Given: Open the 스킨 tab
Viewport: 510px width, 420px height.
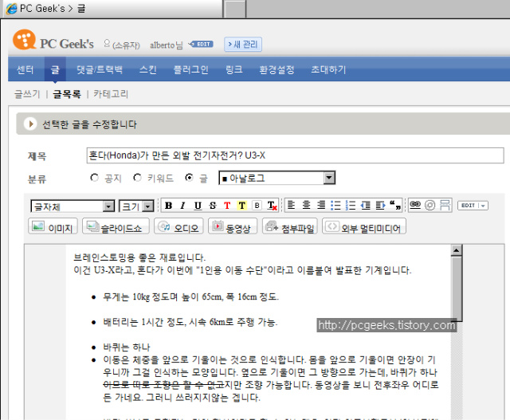Looking at the screenshot, I should tap(148, 69).
